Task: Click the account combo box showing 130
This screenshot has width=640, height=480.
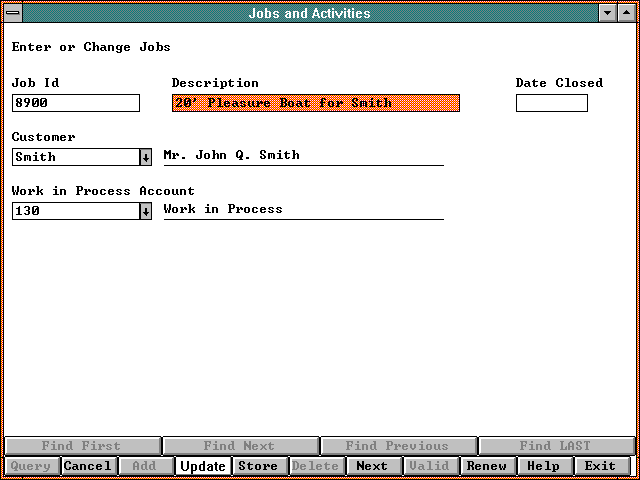Action: coord(75,211)
